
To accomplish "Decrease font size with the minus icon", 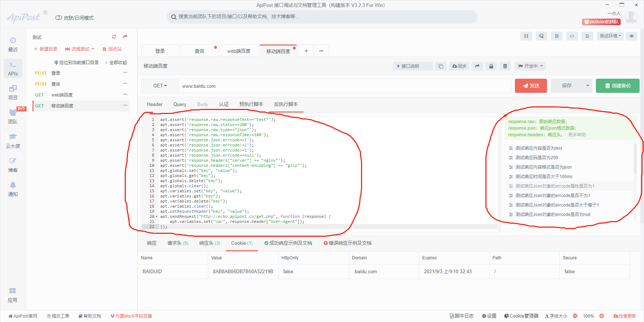I will 575,316.
